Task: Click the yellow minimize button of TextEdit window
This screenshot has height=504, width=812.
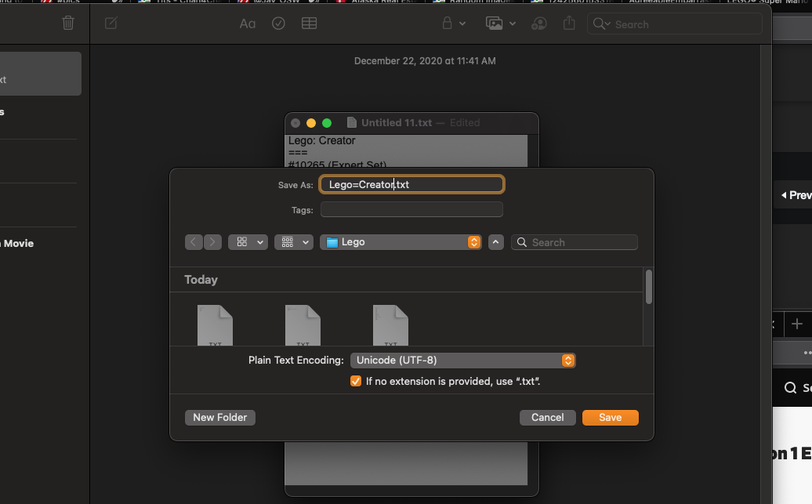Action: point(310,123)
